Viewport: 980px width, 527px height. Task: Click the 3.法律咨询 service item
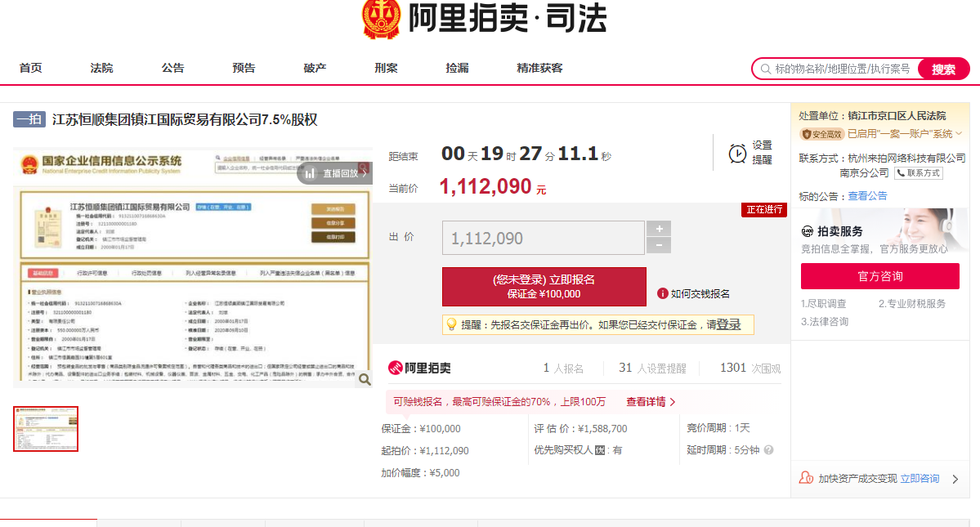(825, 322)
